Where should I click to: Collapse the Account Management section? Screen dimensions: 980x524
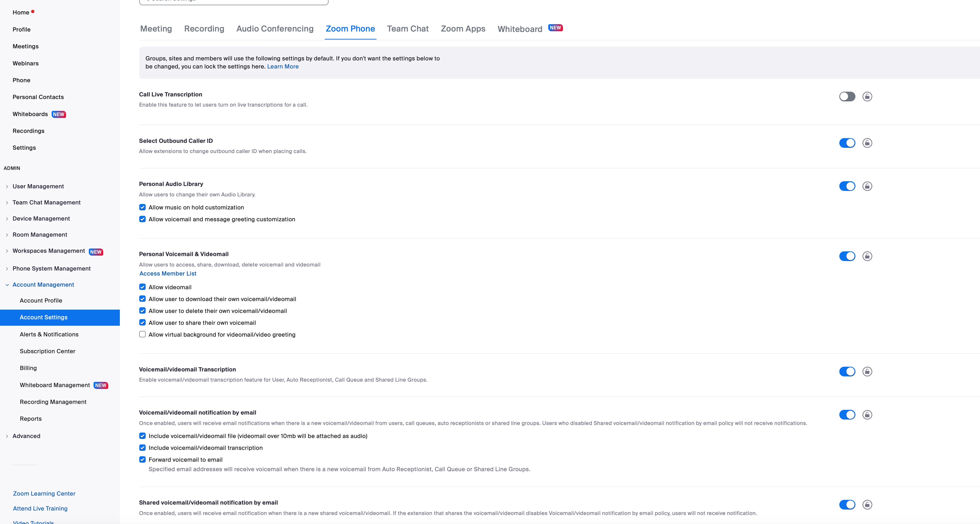[43, 285]
